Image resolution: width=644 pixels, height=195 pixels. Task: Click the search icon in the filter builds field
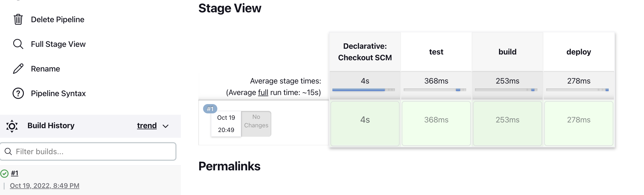[8, 151]
